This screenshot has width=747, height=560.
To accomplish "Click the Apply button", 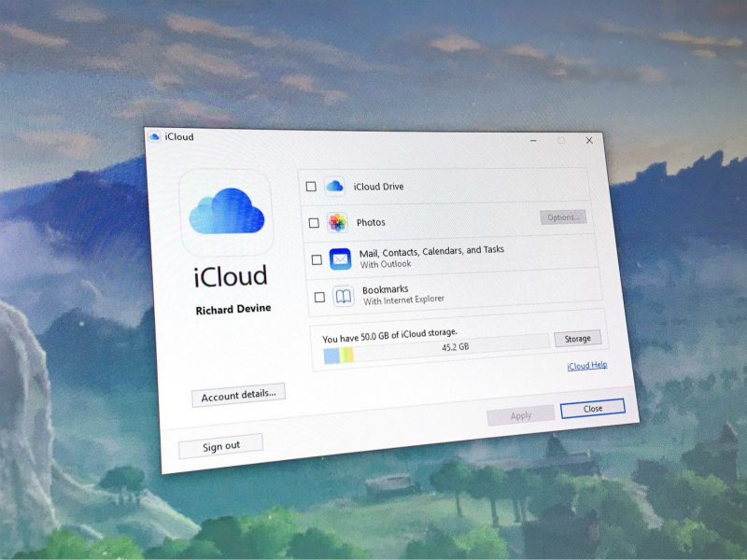I will pos(521,415).
